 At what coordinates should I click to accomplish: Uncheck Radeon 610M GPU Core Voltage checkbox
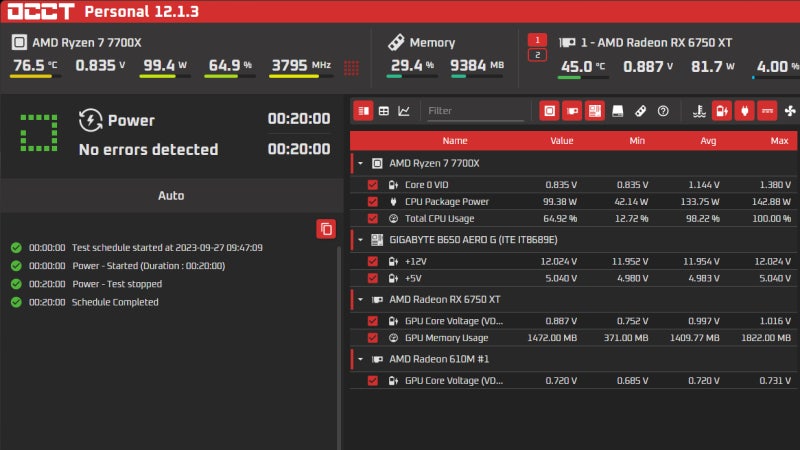[x=373, y=381]
